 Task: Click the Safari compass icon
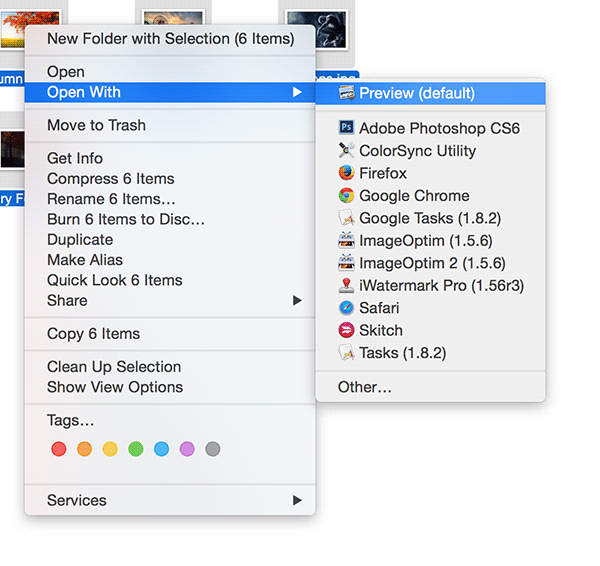[347, 308]
